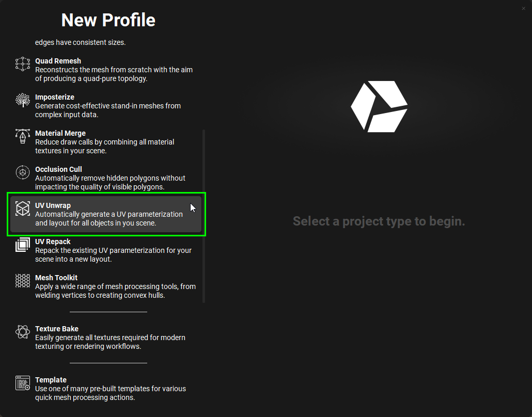
Task: Click the Mesh Toolkit honeycomb icon
Action: tap(23, 281)
